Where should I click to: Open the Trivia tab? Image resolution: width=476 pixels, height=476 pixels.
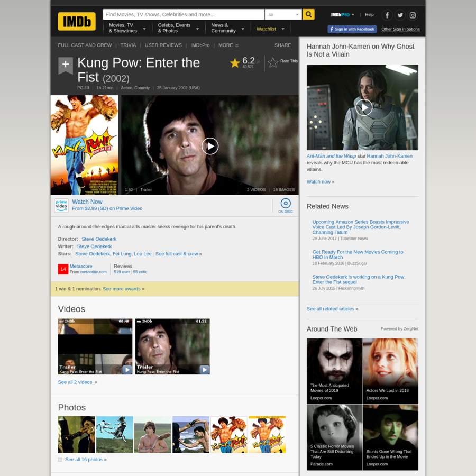[128, 45]
